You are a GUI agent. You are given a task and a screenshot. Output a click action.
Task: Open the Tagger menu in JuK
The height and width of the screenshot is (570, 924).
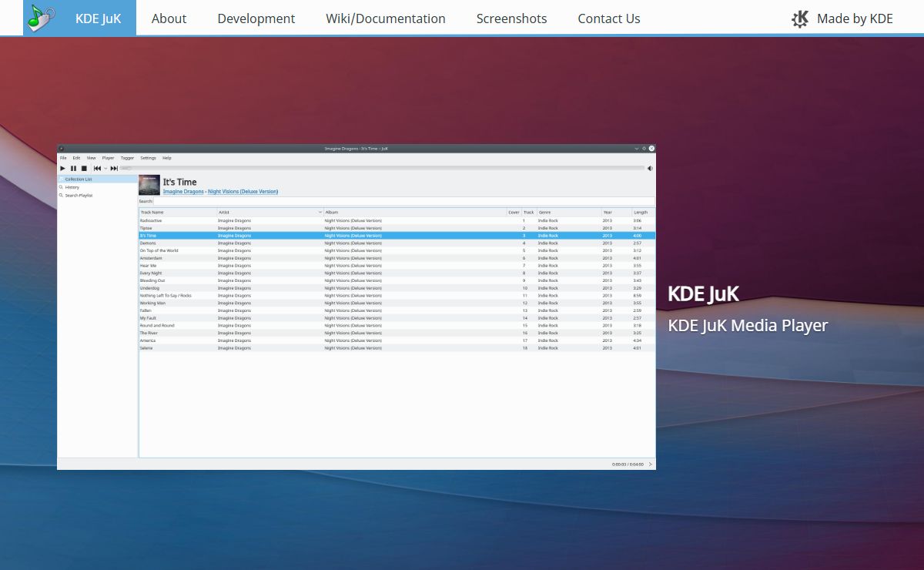pyautogui.click(x=127, y=158)
